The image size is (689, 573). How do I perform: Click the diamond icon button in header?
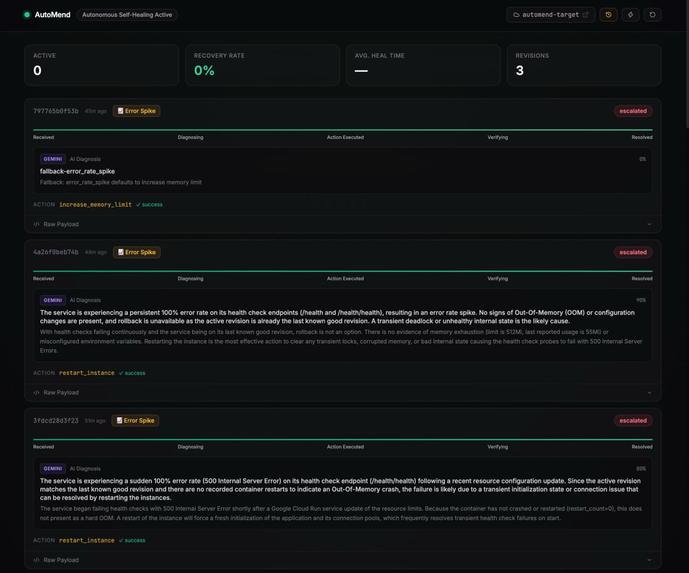click(x=630, y=15)
